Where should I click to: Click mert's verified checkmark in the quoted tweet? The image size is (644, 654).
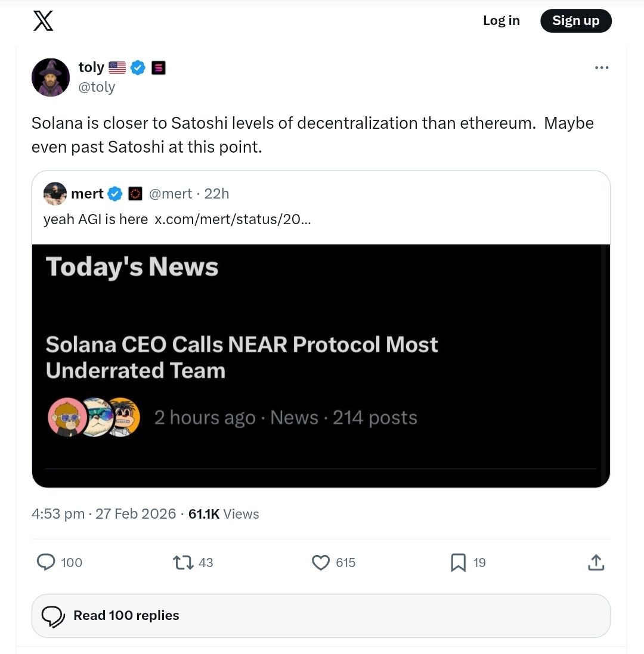coord(114,193)
